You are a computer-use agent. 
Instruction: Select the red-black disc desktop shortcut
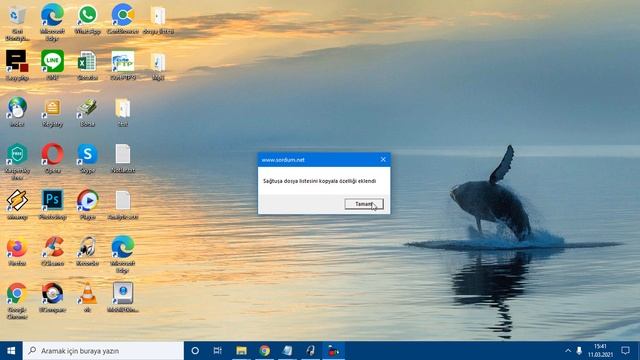click(52, 298)
